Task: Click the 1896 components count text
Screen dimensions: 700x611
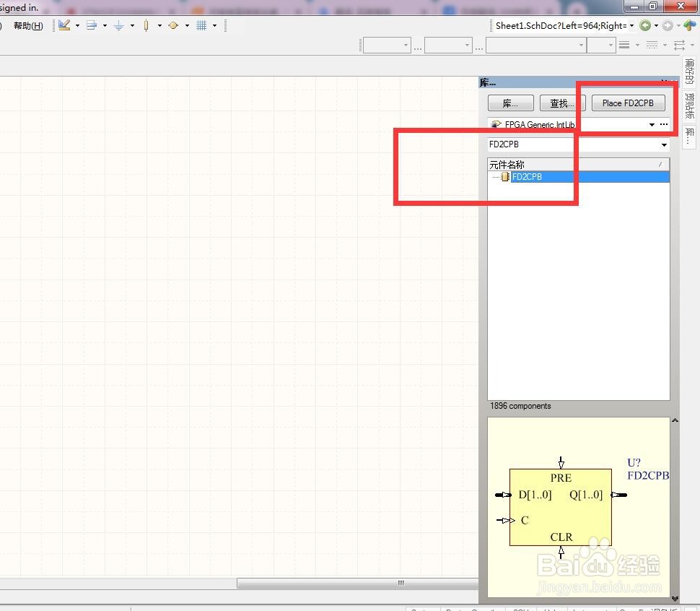Action: point(520,406)
